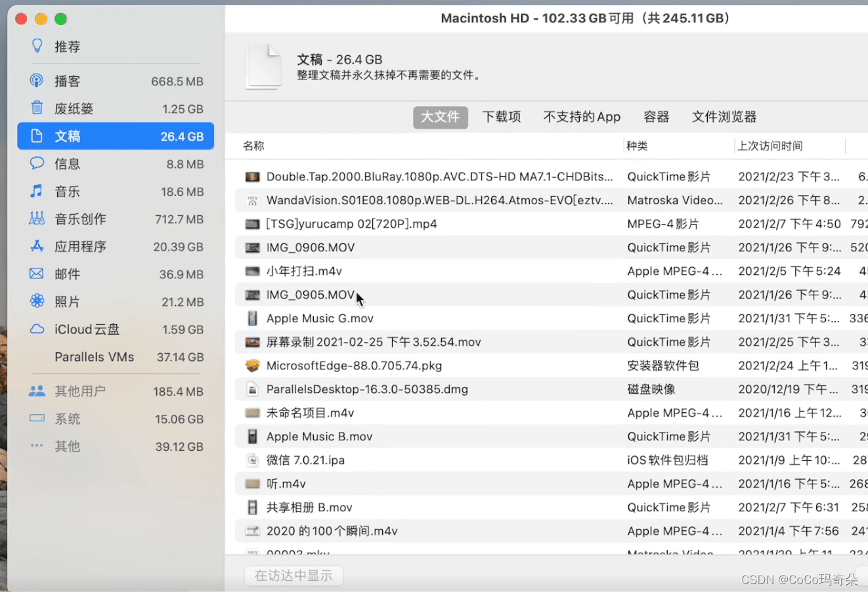Click the document icon beside 文稿 in sidebar
This screenshot has height=592, width=868.
37,136
